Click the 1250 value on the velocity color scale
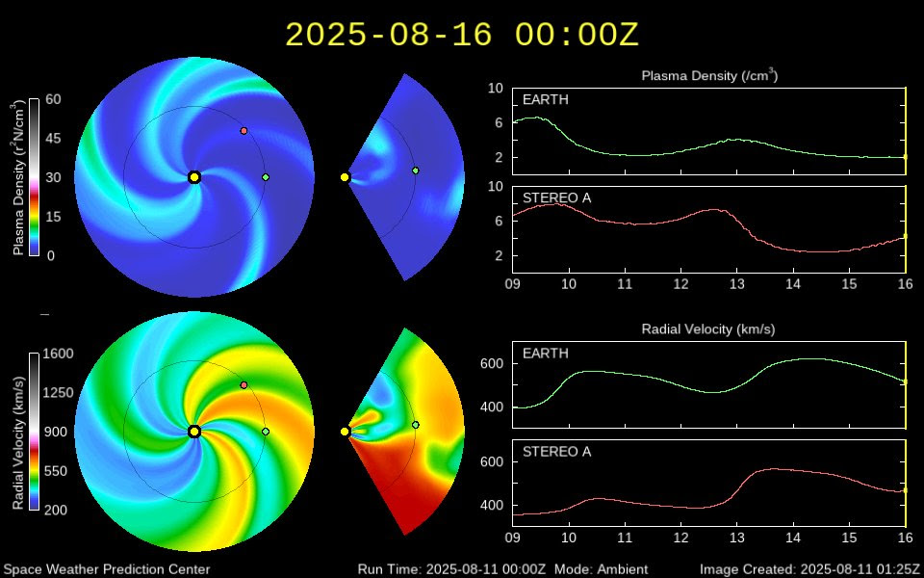 point(60,393)
